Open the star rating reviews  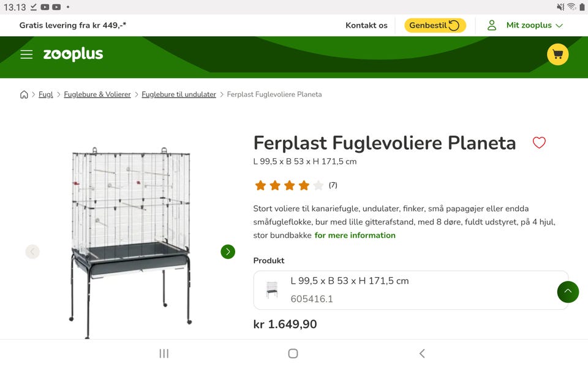[295, 185]
